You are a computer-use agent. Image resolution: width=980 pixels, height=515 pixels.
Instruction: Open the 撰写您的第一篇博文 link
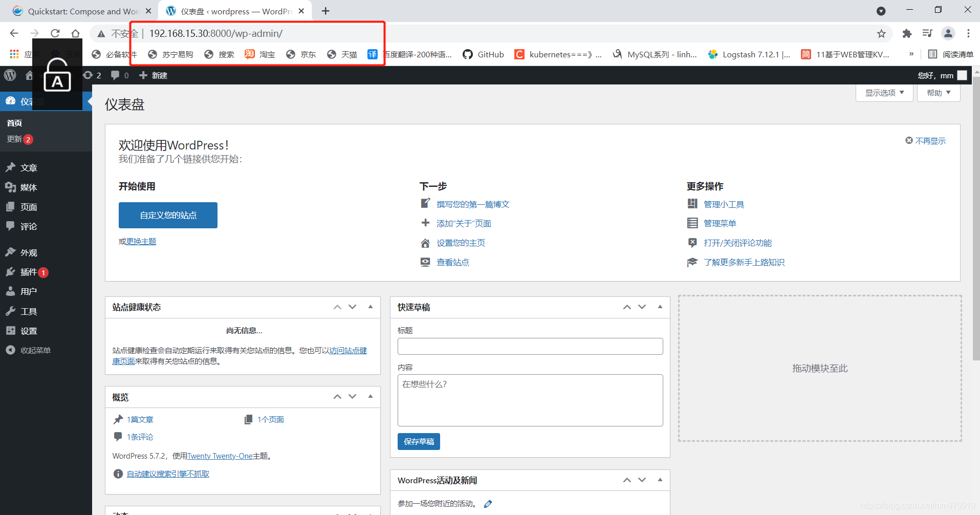(472, 204)
